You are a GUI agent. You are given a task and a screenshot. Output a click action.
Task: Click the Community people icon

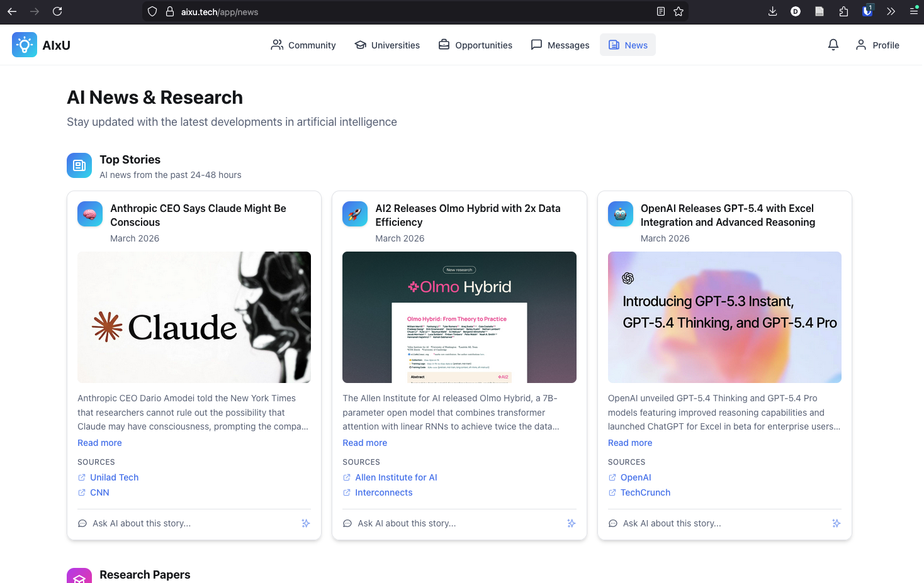(x=277, y=45)
